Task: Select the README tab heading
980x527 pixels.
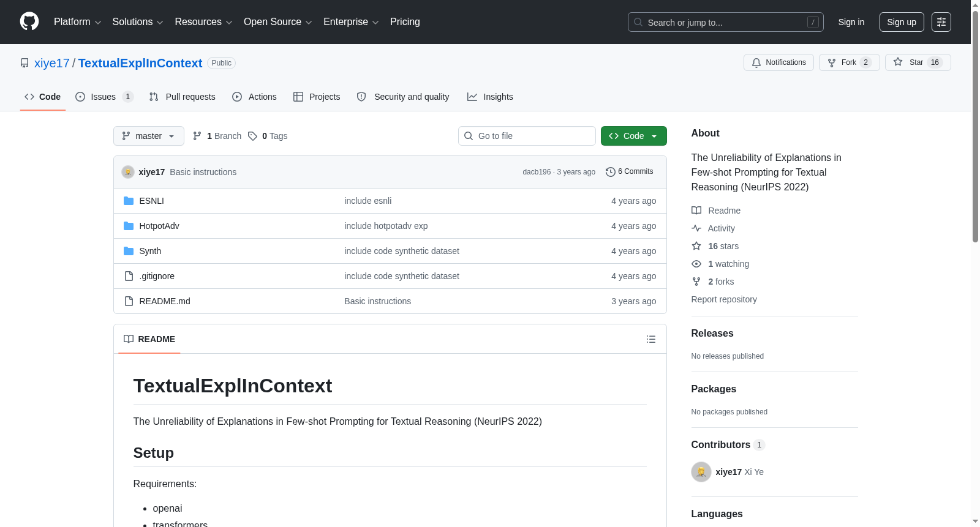Action: pos(149,339)
